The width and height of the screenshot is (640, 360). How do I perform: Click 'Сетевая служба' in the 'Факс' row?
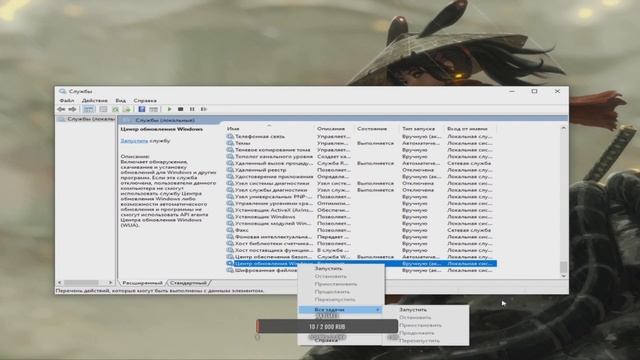click(x=469, y=230)
